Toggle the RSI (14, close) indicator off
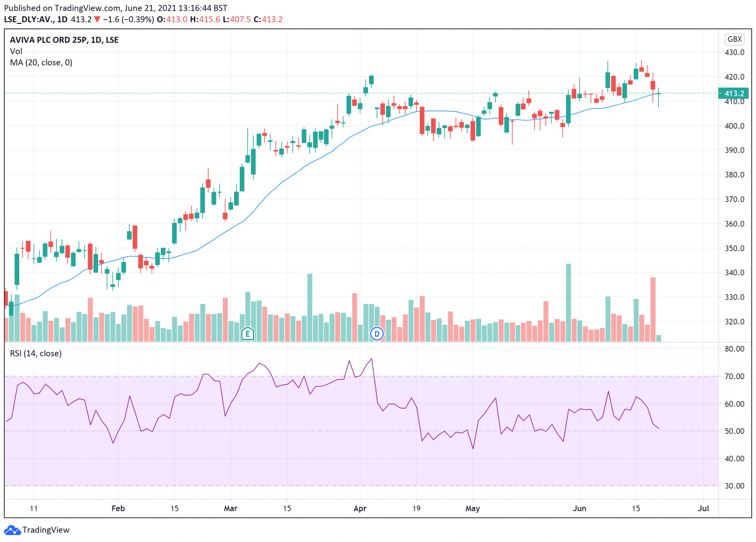 tap(36, 353)
